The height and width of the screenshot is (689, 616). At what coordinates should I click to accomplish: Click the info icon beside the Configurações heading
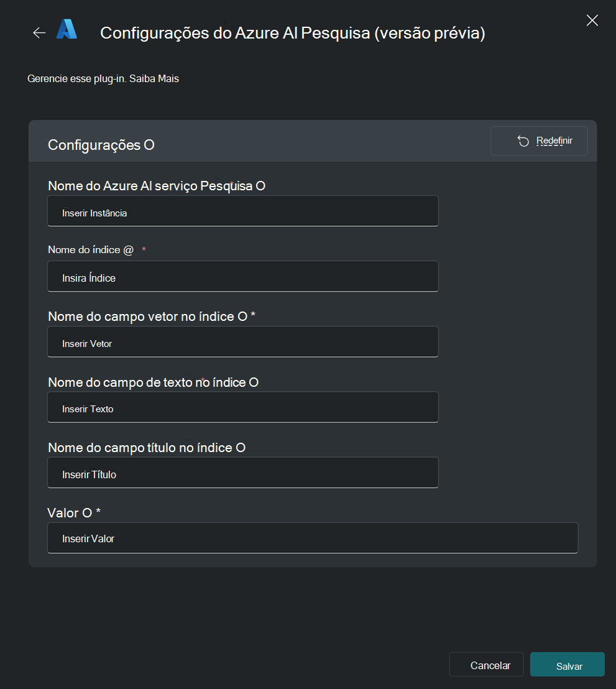tap(149, 145)
